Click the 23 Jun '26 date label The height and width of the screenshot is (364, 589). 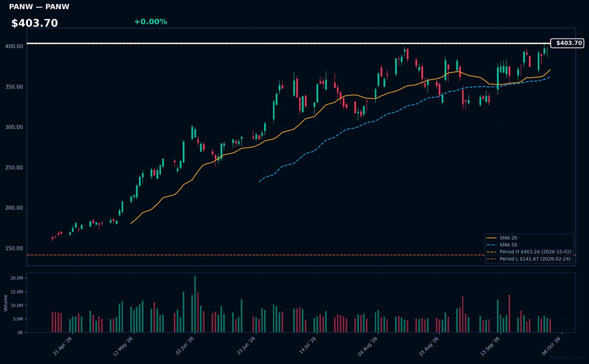pyautogui.click(x=245, y=346)
